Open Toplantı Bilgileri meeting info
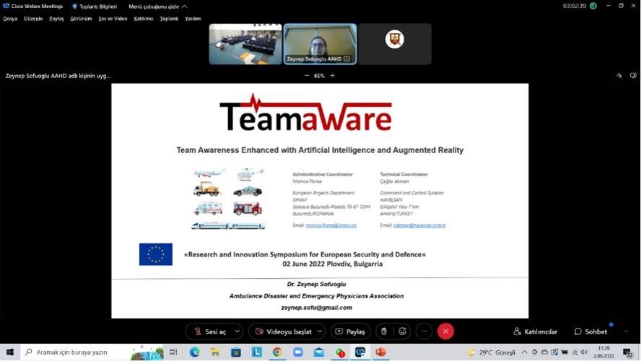The image size is (644, 364). [x=95, y=6]
